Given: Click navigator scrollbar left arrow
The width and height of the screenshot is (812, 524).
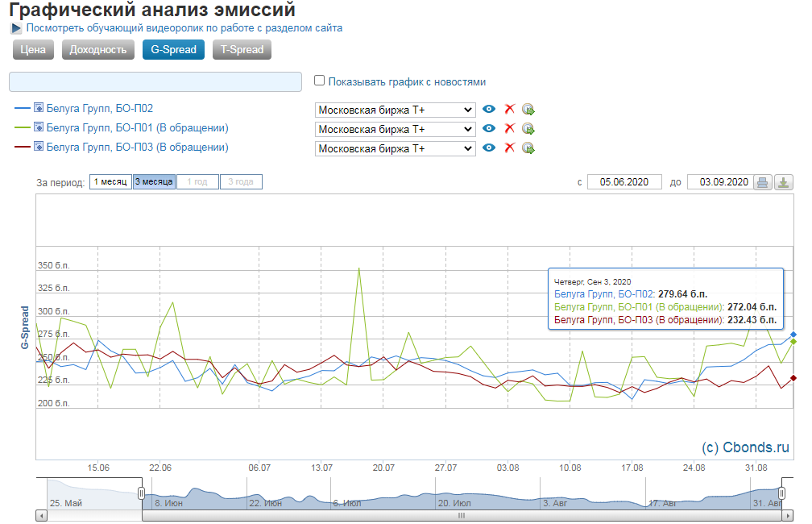Looking at the screenshot, I should click(41, 516).
